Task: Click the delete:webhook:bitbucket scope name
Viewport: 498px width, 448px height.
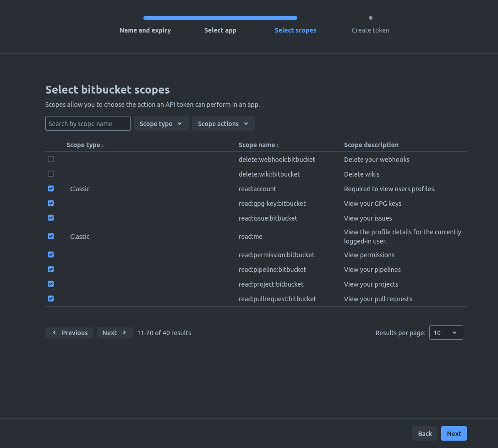Action: [277, 160]
